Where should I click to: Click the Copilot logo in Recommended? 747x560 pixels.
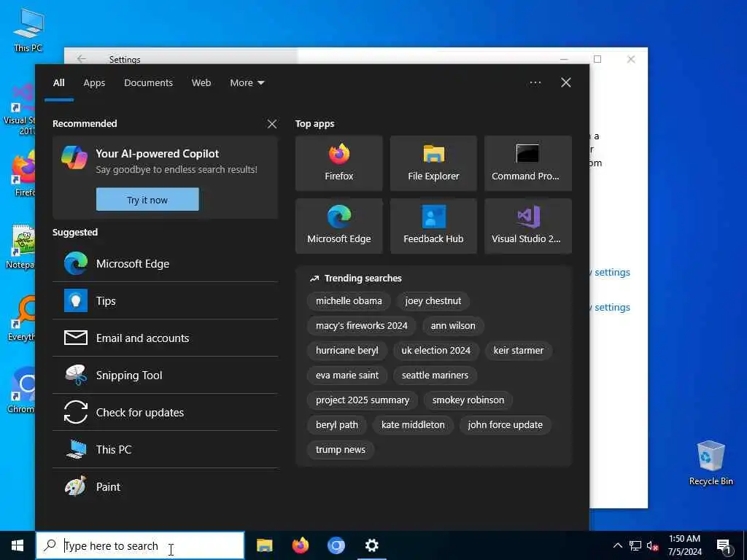coord(74,157)
